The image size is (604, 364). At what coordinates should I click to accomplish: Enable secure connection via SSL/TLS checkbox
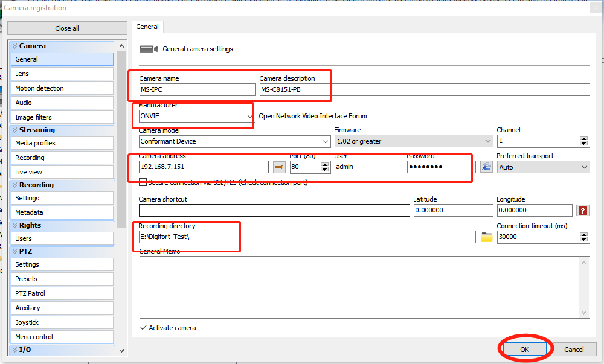click(x=143, y=182)
